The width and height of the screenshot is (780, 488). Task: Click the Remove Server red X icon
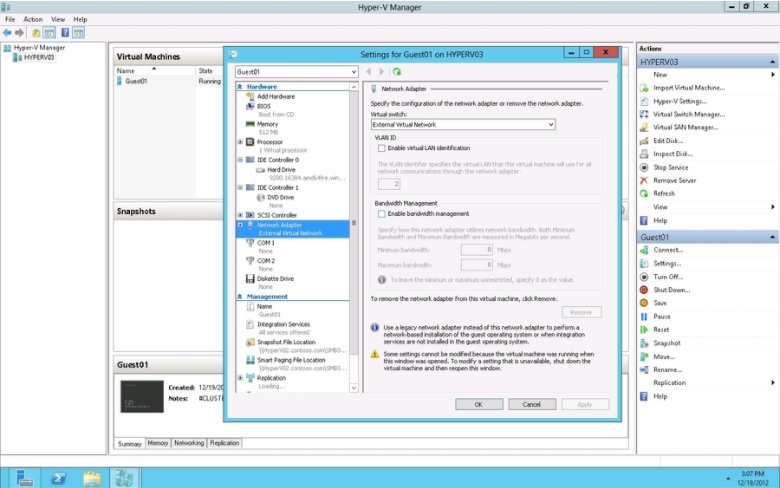pyautogui.click(x=644, y=181)
